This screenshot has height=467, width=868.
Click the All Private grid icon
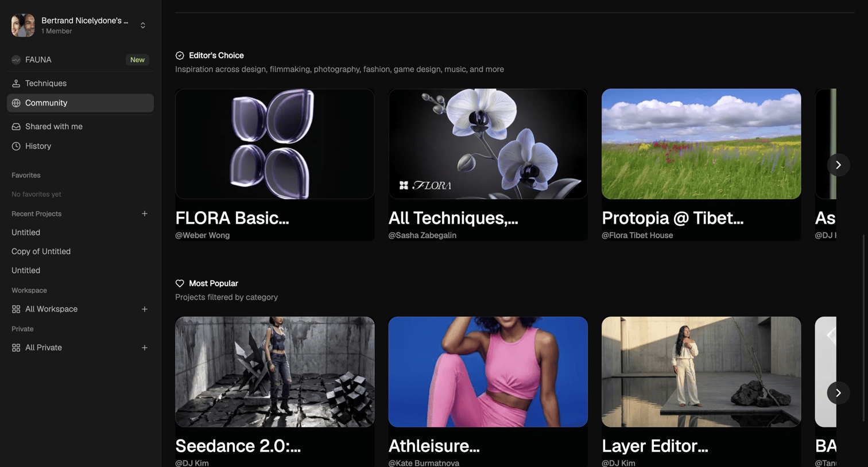(x=16, y=348)
